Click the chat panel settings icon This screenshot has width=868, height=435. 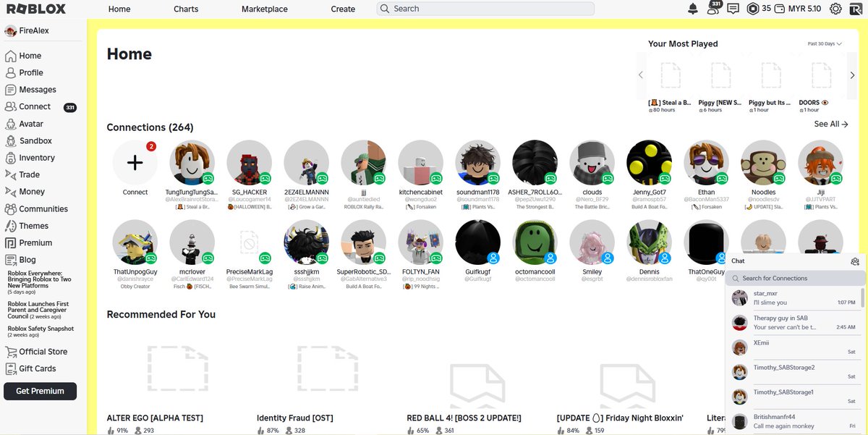point(855,261)
